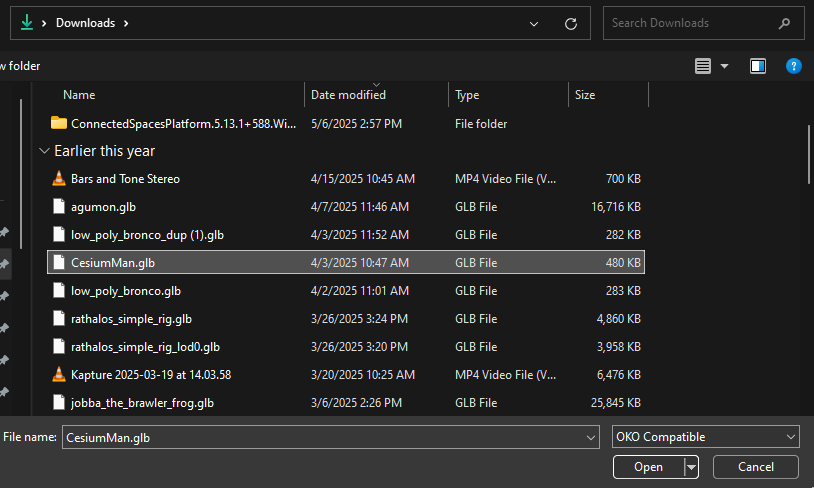Expand the address bar history dropdown
This screenshot has width=814, height=488.
coord(535,23)
